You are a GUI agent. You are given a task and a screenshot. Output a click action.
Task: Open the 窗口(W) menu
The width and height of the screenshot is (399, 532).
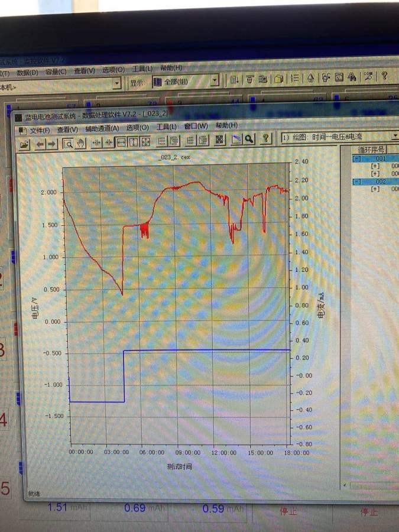(x=196, y=126)
